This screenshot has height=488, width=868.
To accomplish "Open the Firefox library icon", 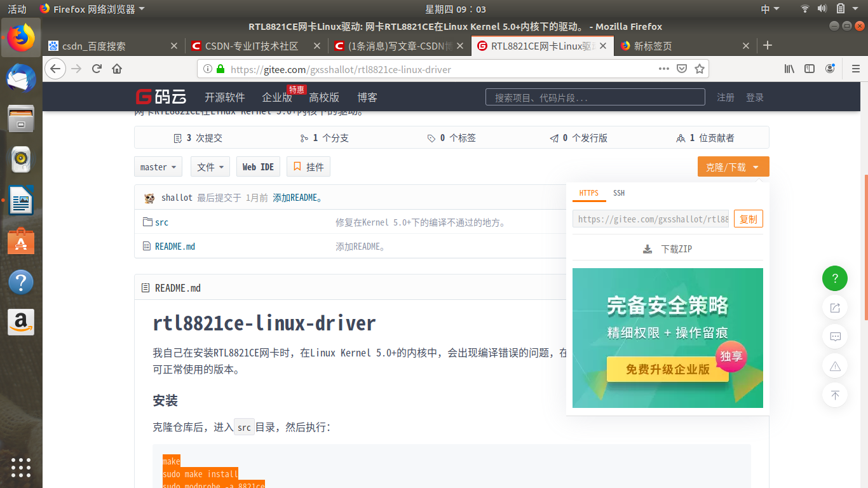I will (789, 69).
